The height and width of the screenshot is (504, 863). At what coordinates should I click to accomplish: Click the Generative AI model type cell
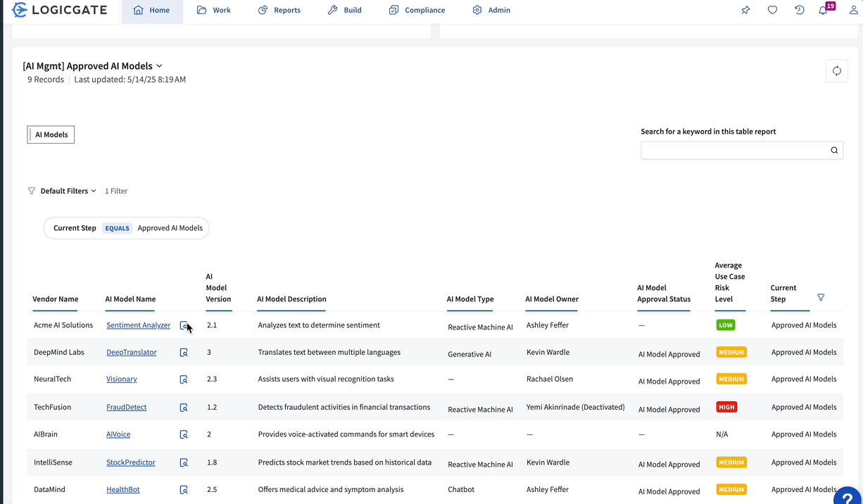pyautogui.click(x=470, y=354)
